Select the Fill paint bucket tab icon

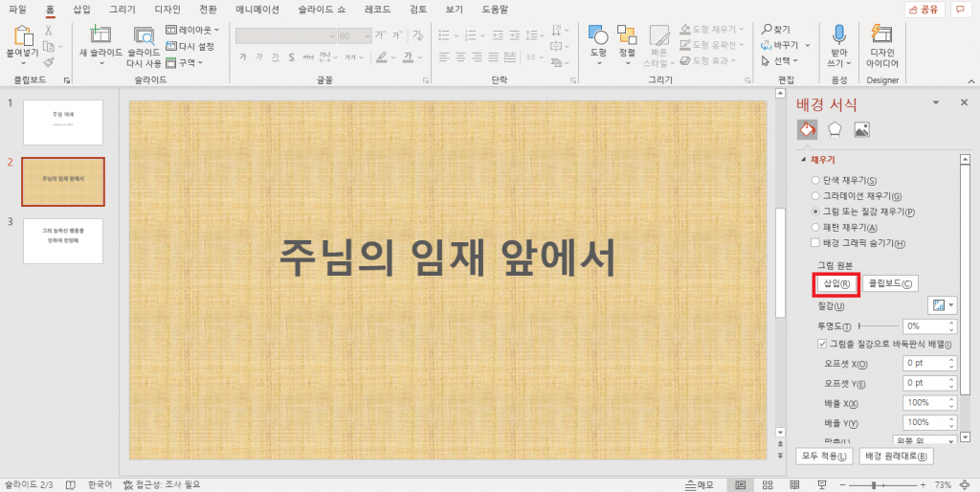[x=807, y=129]
